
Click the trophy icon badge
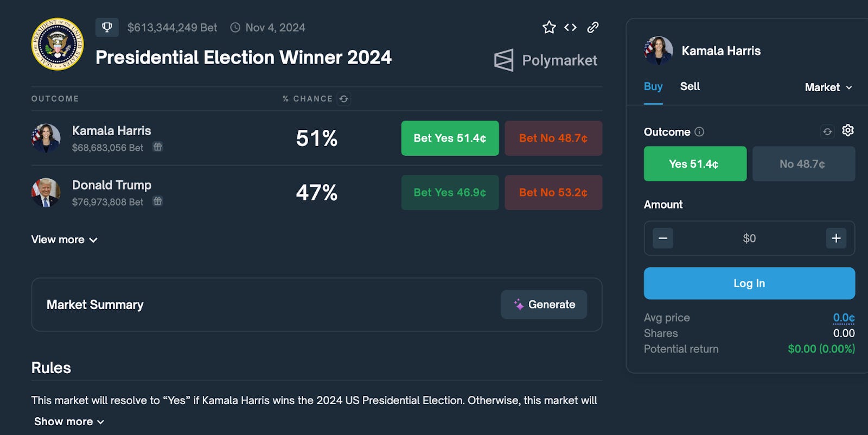pos(107,27)
